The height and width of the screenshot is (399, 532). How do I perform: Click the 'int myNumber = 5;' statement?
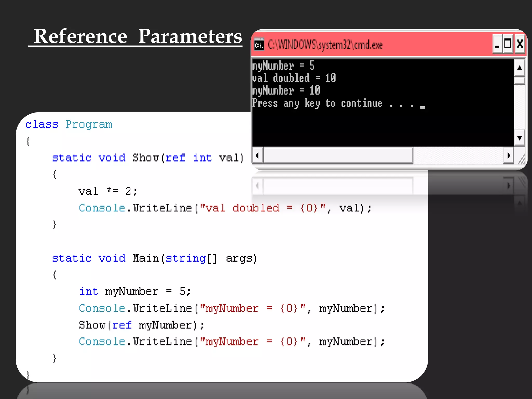point(135,291)
